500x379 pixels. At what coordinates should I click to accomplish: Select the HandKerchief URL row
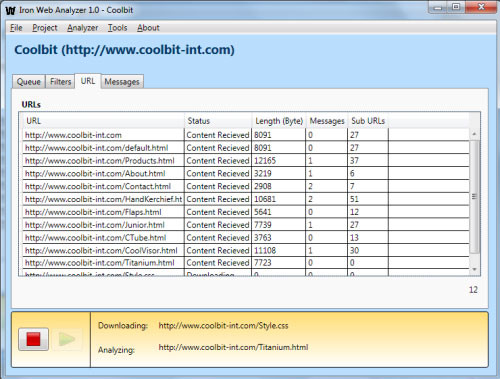[246, 199]
